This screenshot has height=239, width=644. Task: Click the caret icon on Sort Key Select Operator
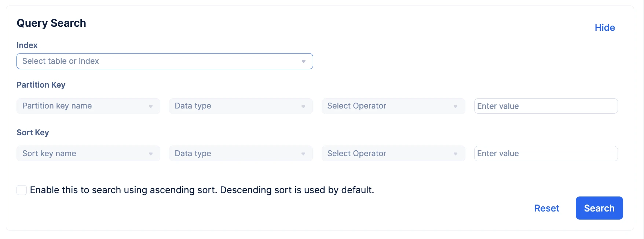click(x=455, y=154)
